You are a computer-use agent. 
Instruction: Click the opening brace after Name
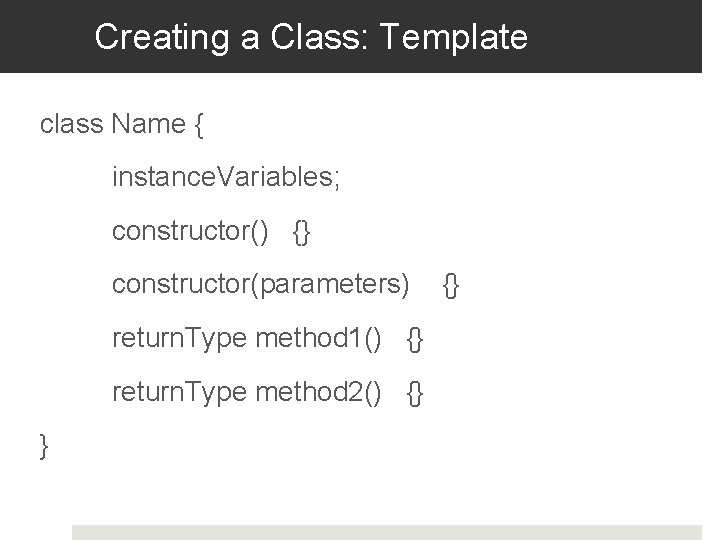click(x=200, y=125)
